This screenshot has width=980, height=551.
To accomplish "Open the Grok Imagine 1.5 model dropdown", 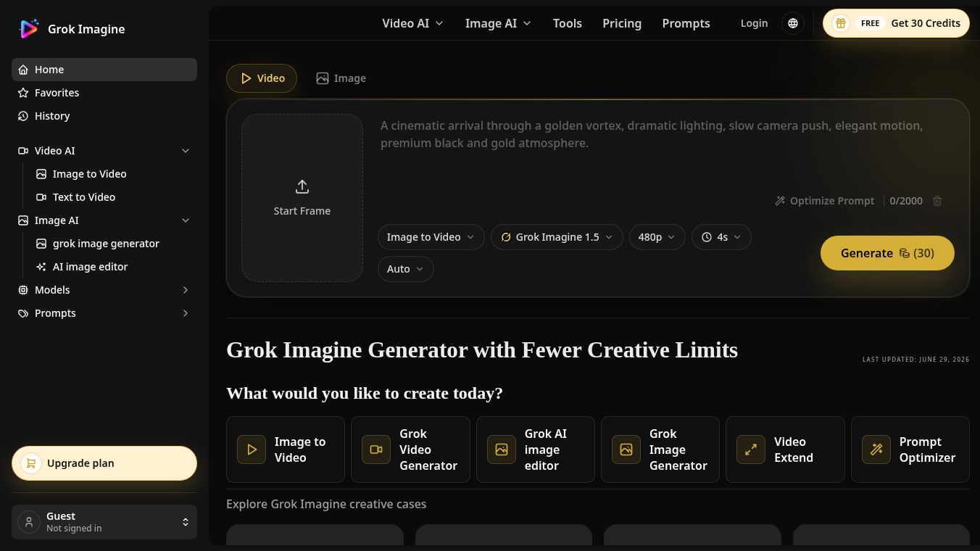I will point(557,237).
